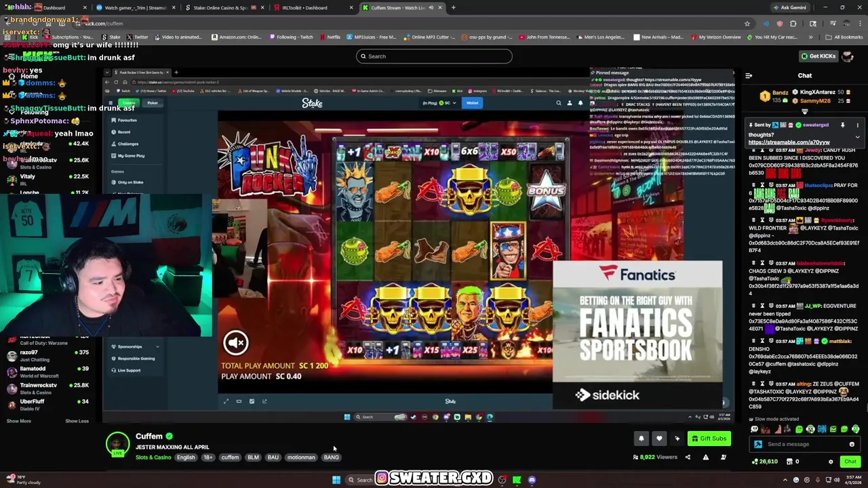
Task: Click the 8,922 Viewers count
Action: (x=655, y=457)
